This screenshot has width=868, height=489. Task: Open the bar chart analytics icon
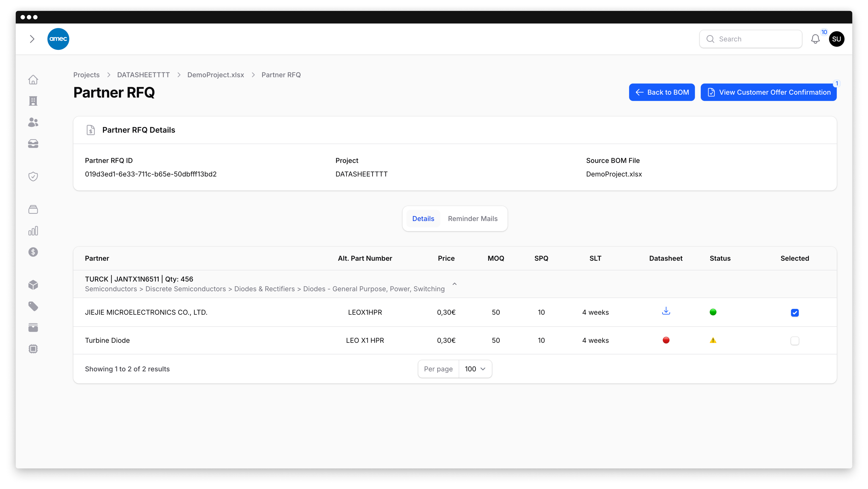(33, 231)
